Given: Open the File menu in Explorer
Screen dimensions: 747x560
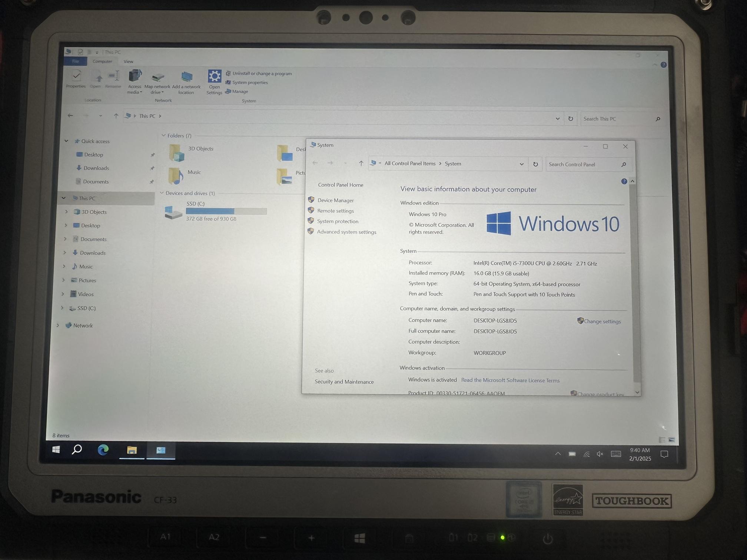Looking at the screenshot, I should (75, 61).
